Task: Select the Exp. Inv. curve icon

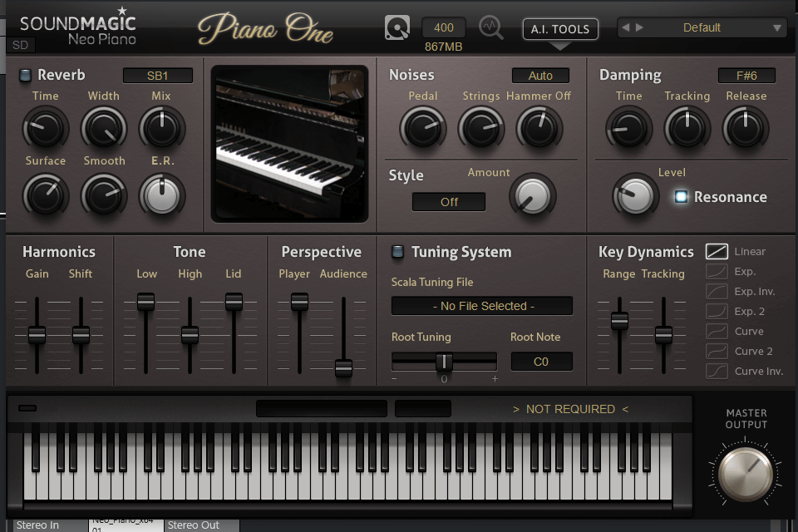Action: point(717,291)
